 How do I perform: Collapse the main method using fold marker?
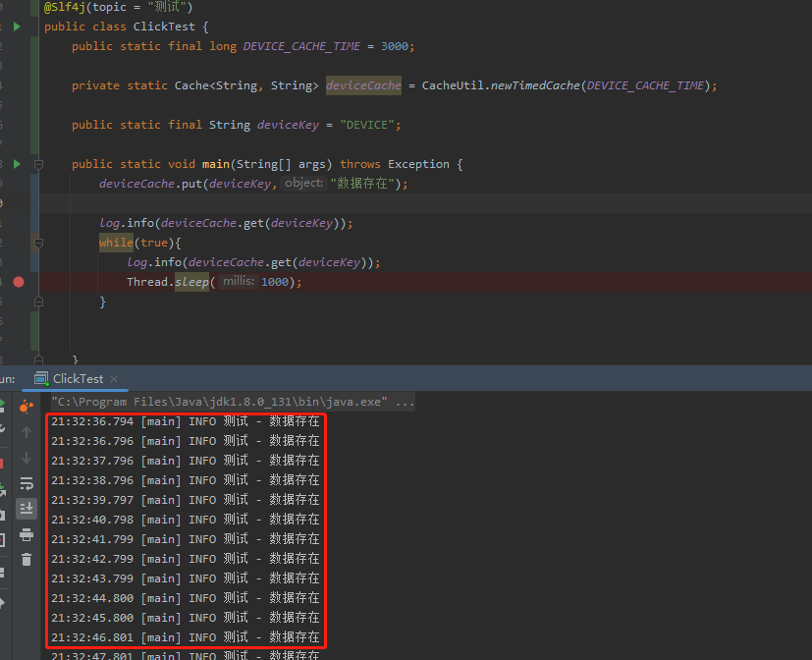[x=38, y=164]
